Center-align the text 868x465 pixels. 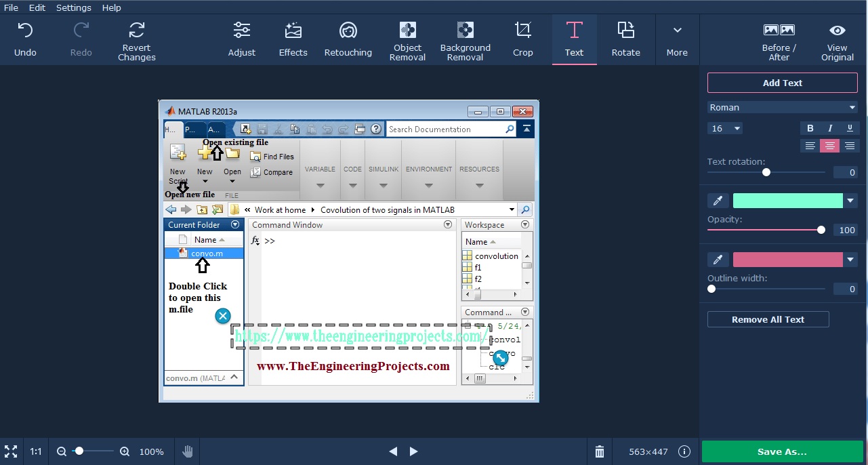point(830,146)
